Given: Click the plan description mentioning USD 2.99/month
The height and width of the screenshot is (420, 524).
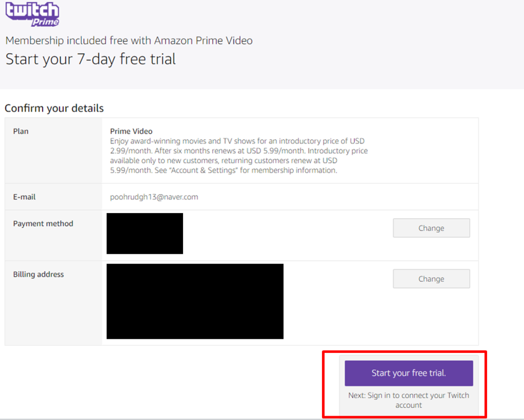Looking at the screenshot, I should tap(239, 155).
